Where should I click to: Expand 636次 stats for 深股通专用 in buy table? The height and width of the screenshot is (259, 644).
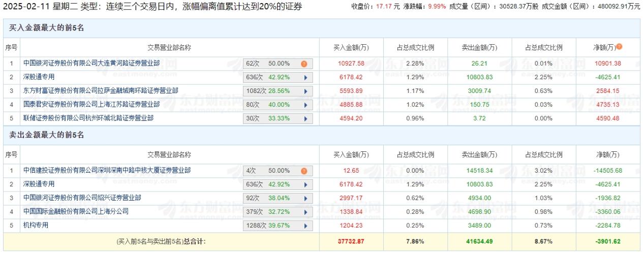[x=306, y=78]
